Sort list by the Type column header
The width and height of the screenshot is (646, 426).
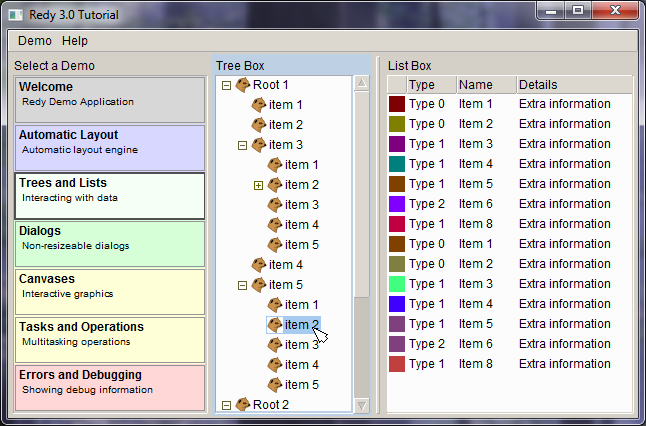(431, 85)
